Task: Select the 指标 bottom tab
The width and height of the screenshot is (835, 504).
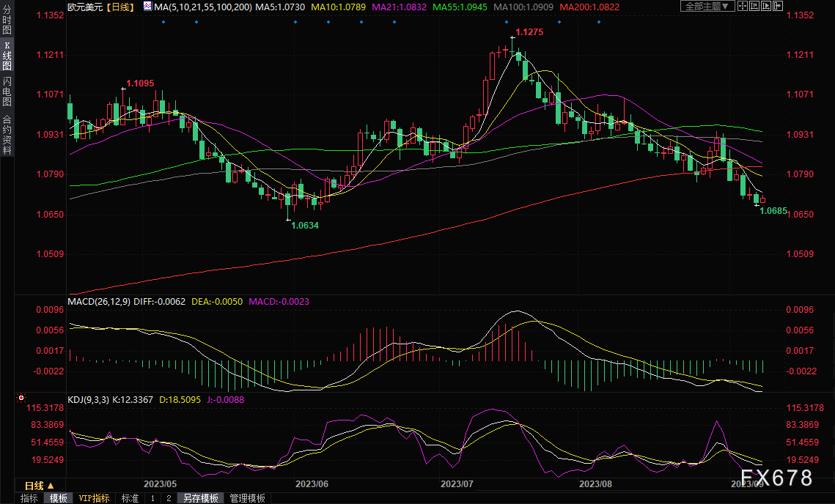Action: [29, 498]
